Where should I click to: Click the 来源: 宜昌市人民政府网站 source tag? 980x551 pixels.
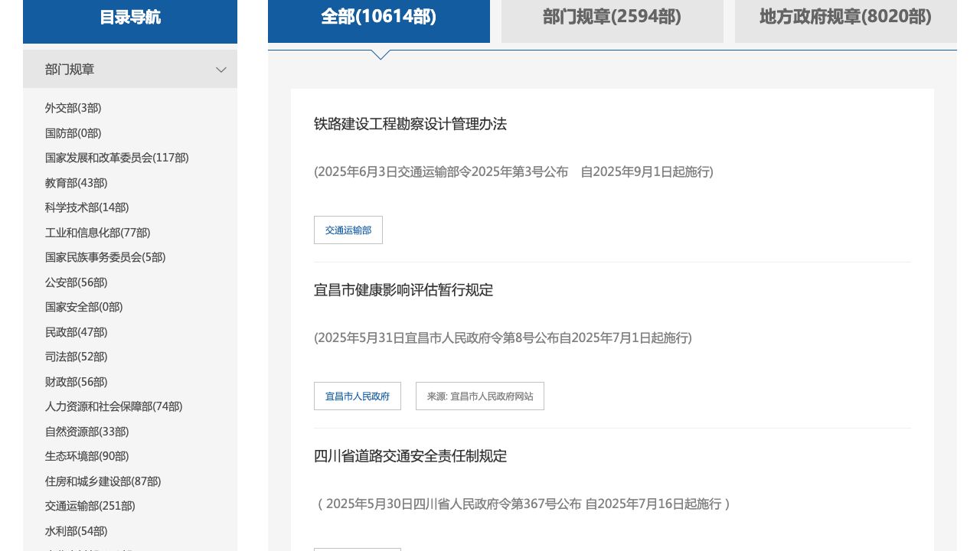pyautogui.click(x=480, y=396)
